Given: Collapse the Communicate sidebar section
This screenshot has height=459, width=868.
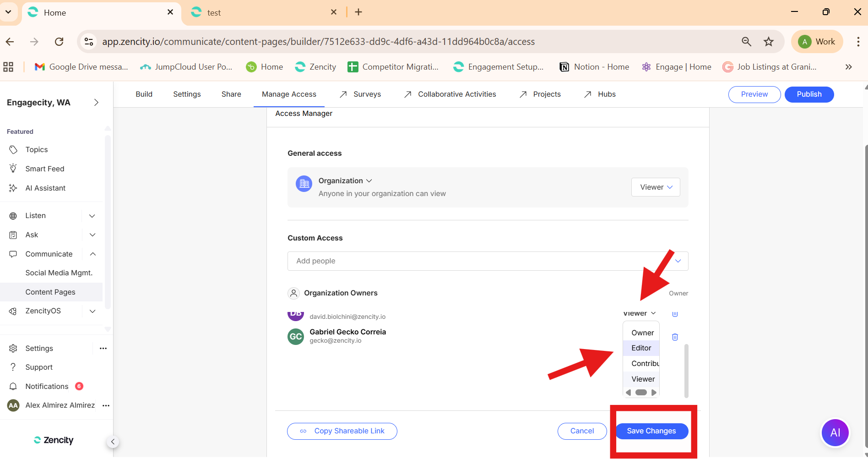Looking at the screenshot, I should click(92, 254).
